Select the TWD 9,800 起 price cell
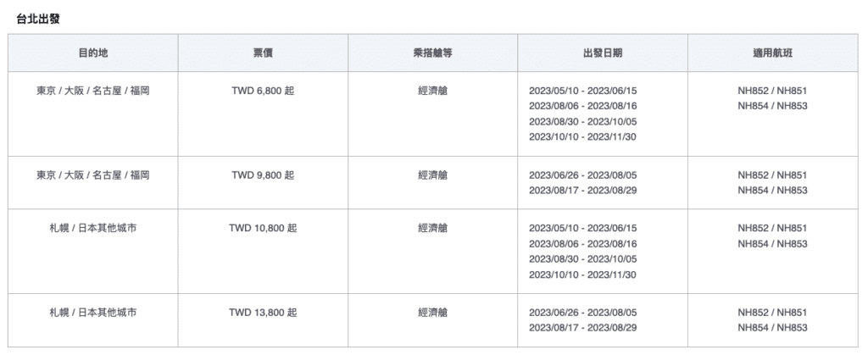868x355 pixels. tap(263, 175)
